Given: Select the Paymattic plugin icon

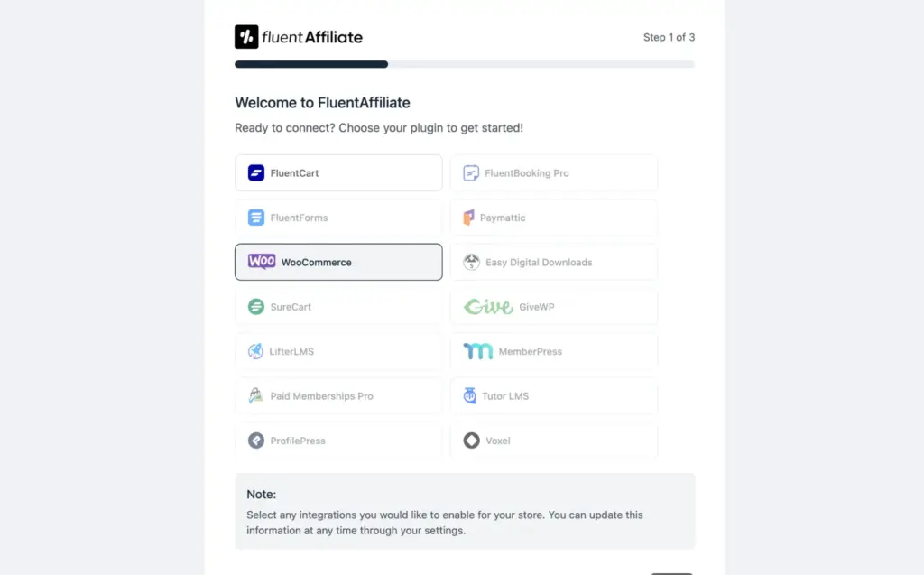Looking at the screenshot, I should tap(471, 218).
